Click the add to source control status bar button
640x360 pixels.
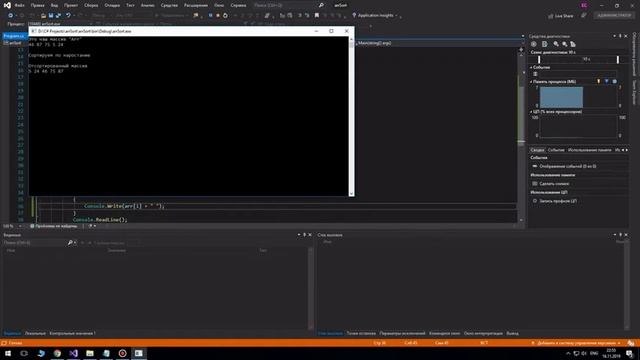point(576,343)
